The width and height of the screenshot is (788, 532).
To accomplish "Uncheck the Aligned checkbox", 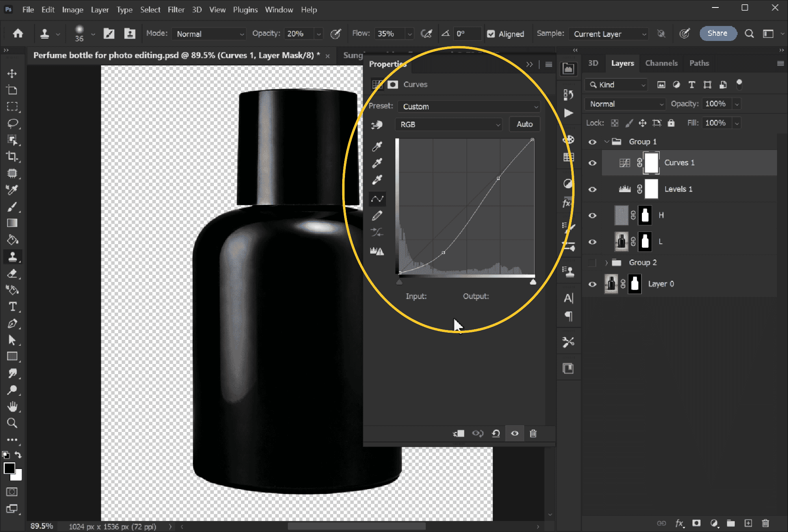I will 491,34.
